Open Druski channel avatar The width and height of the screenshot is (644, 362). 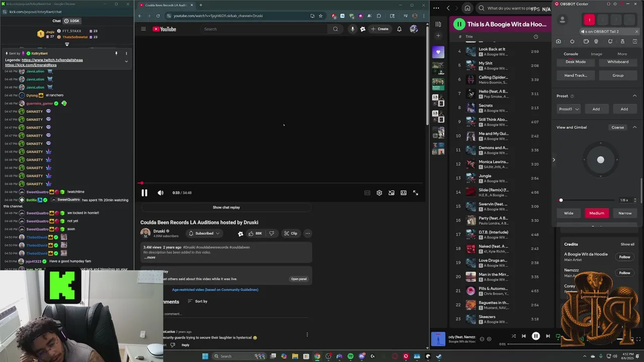(x=145, y=233)
